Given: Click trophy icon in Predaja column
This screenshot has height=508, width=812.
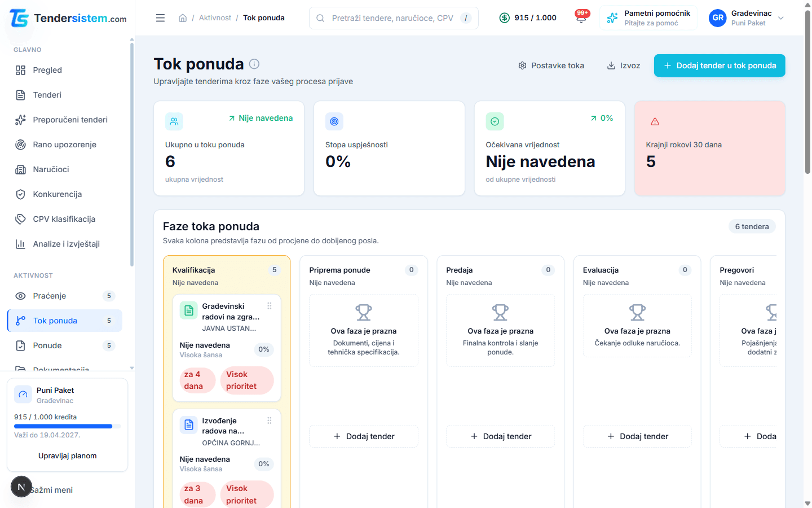Looking at the screenshot, I should coord(501,312).
